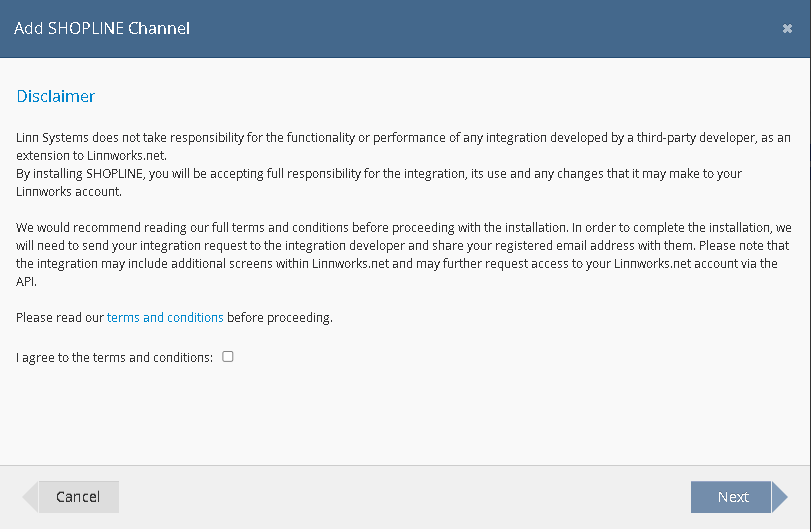811x532 pixels.
Task: Tick the agree to terms checkbox
Action: point(228,356)
